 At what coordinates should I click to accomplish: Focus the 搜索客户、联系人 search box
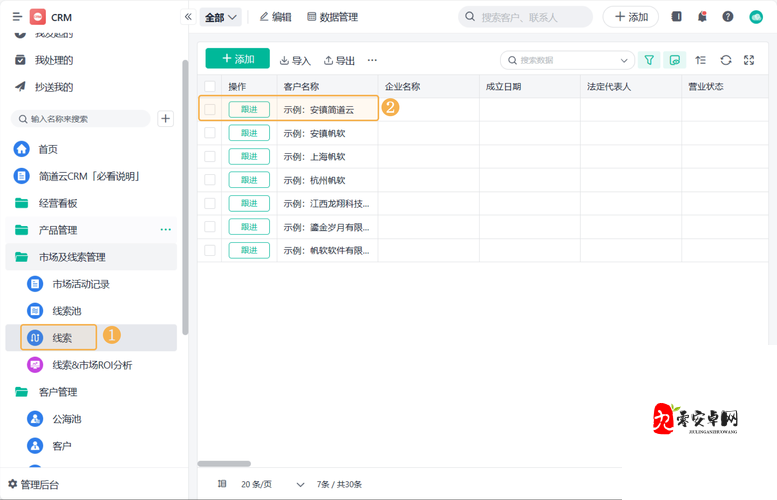point(525,17)
